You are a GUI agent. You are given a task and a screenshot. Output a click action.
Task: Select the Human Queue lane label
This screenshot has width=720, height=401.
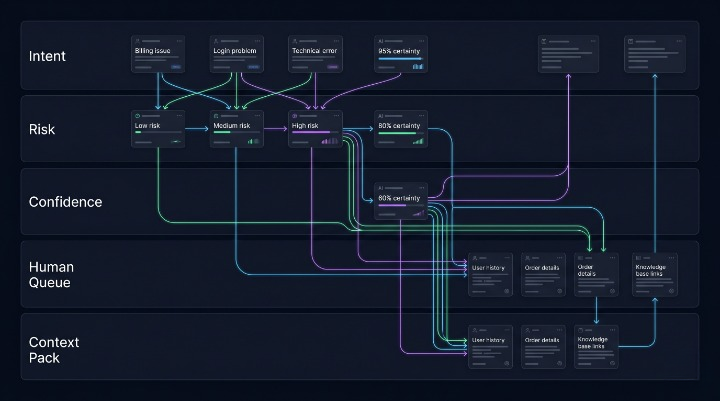coord(51,275)
